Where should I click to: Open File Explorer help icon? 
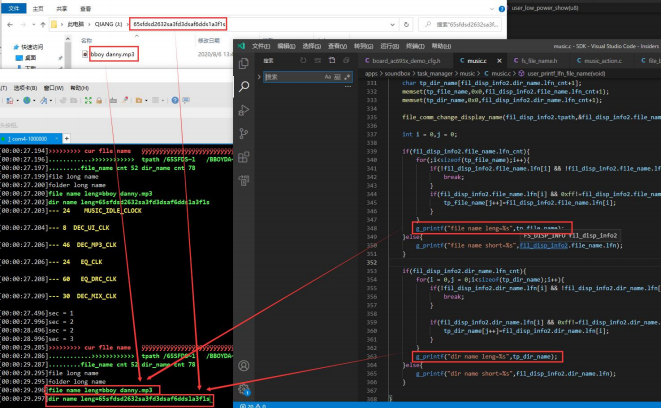pos(502,8)
